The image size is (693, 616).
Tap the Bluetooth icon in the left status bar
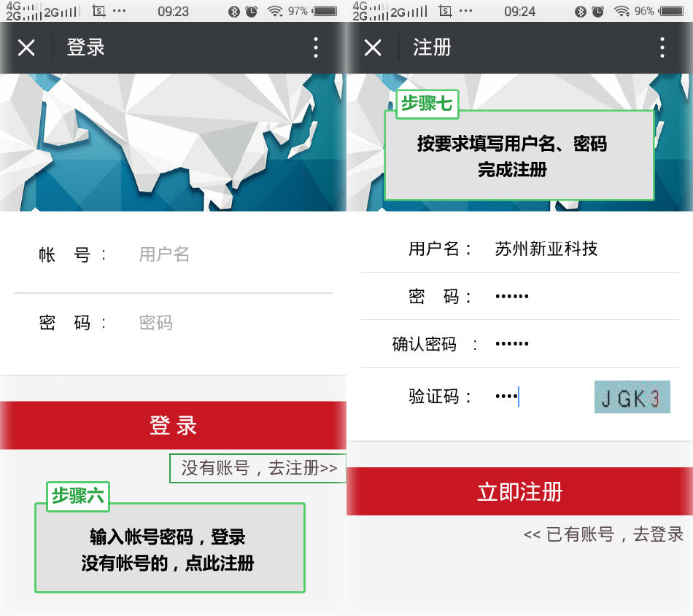click(234, 12)
